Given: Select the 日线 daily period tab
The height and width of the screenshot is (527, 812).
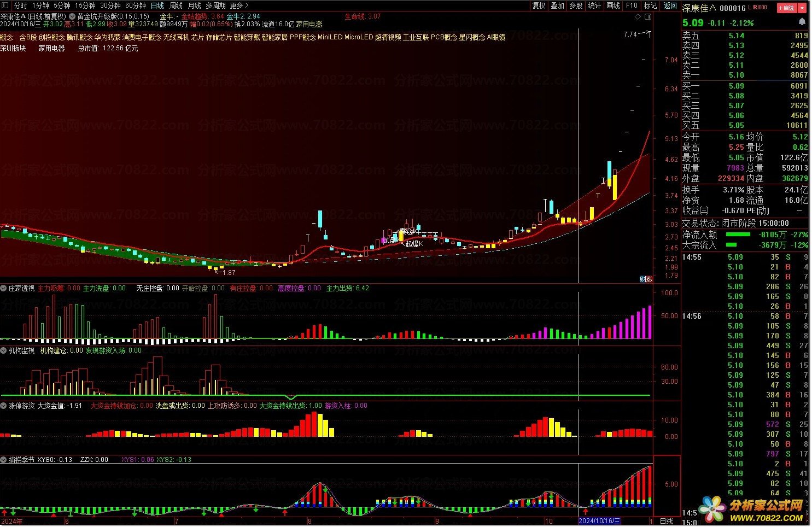Looking at the screenshot, I should (x=157, y=5).
